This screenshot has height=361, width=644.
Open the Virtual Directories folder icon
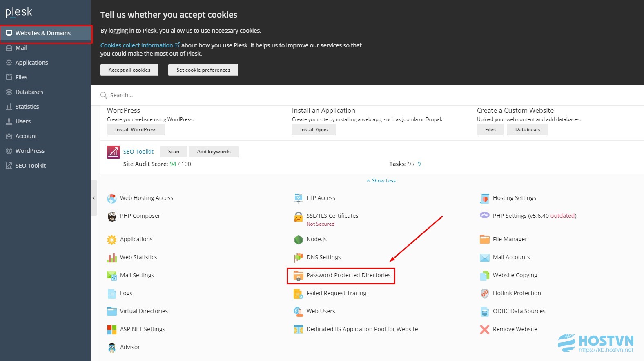click(x=111, y=312)
